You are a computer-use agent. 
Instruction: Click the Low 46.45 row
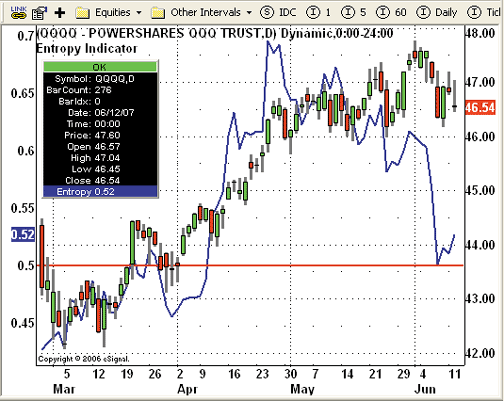pyautogui.click(x=100, y=169)
